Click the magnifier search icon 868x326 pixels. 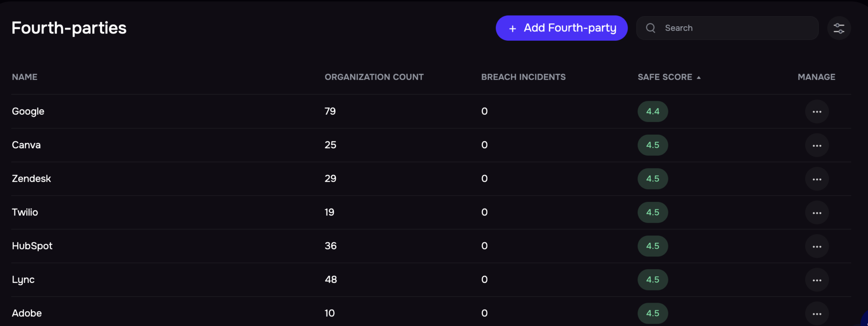coord(651,28)
